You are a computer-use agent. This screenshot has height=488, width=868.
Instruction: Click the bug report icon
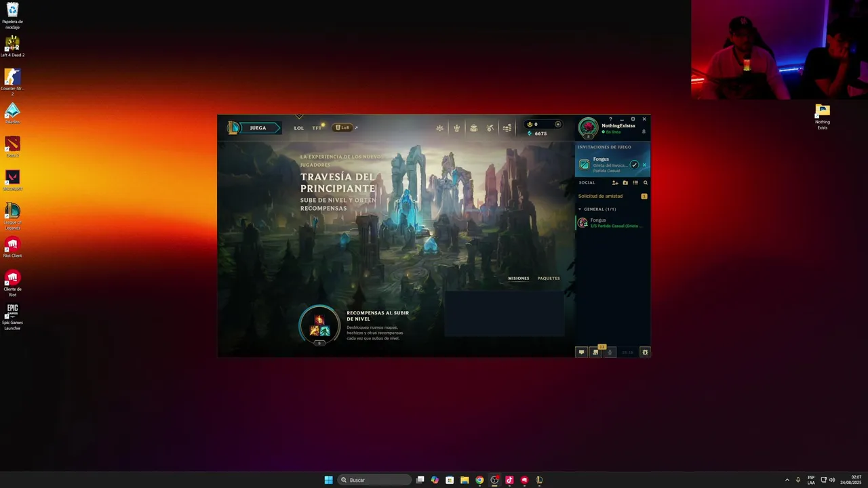pyautogui.click(x=645, y=352)
